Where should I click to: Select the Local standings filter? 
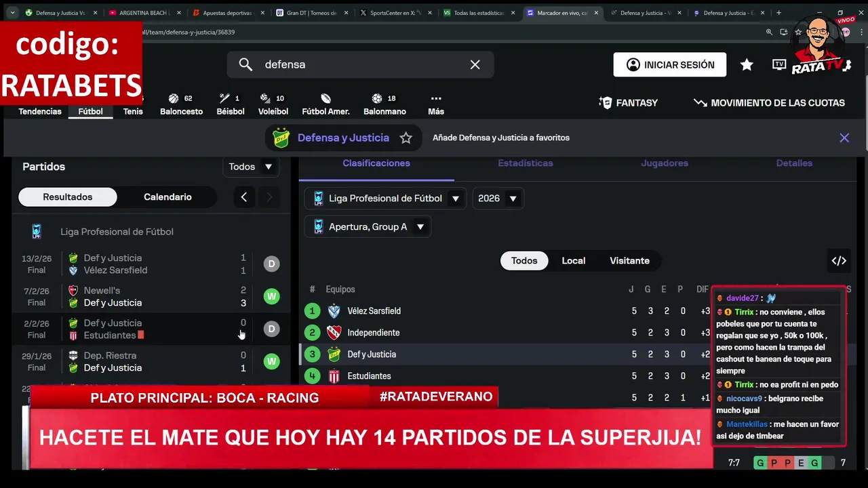[x=574, y=261]
